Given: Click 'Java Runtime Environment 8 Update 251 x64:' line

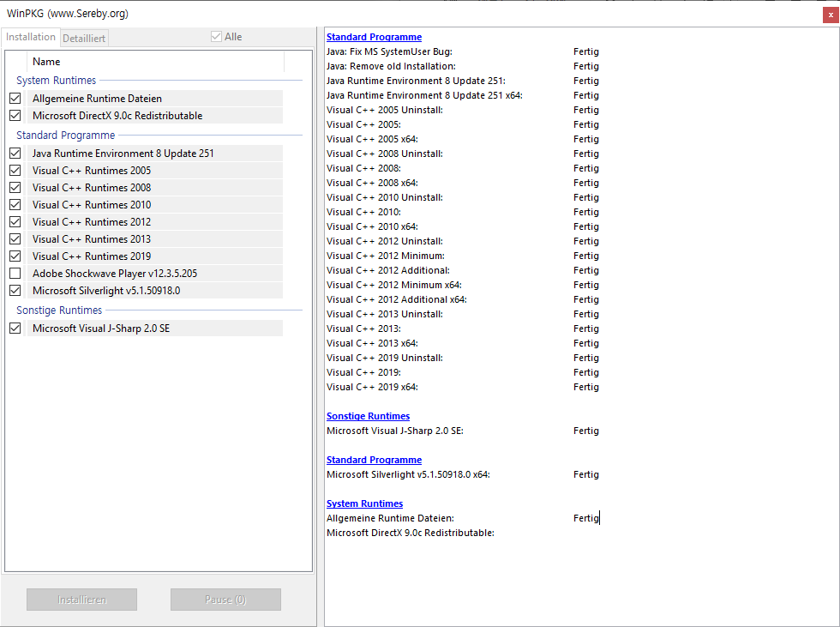Looking at the screenshot, I should click(x=424, y=95).
